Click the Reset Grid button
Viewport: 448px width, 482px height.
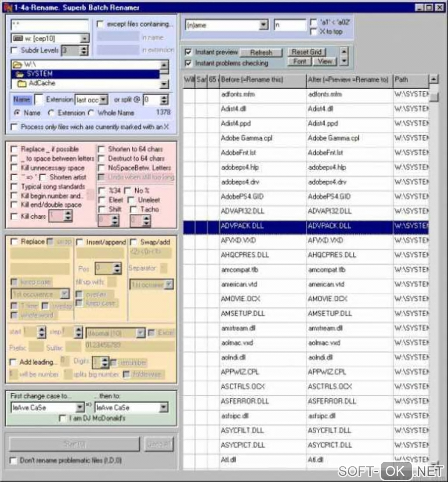[x=306, y=52]
